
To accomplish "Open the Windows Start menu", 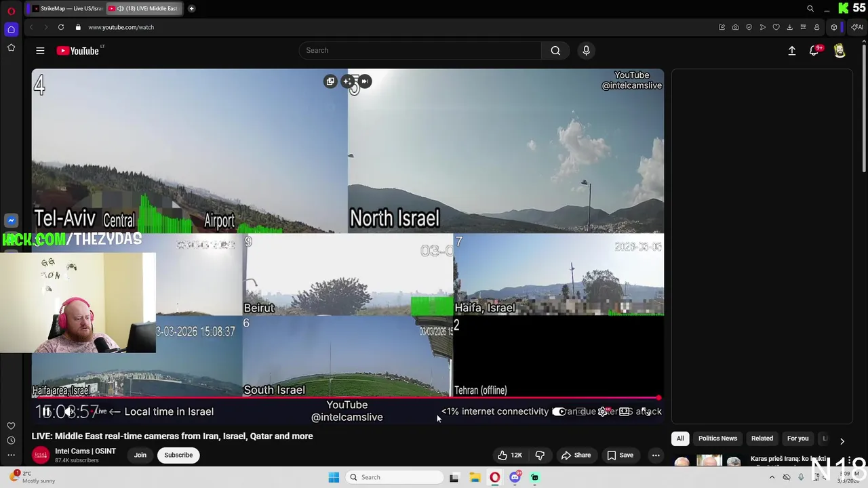I will click(x=334, y=477).
